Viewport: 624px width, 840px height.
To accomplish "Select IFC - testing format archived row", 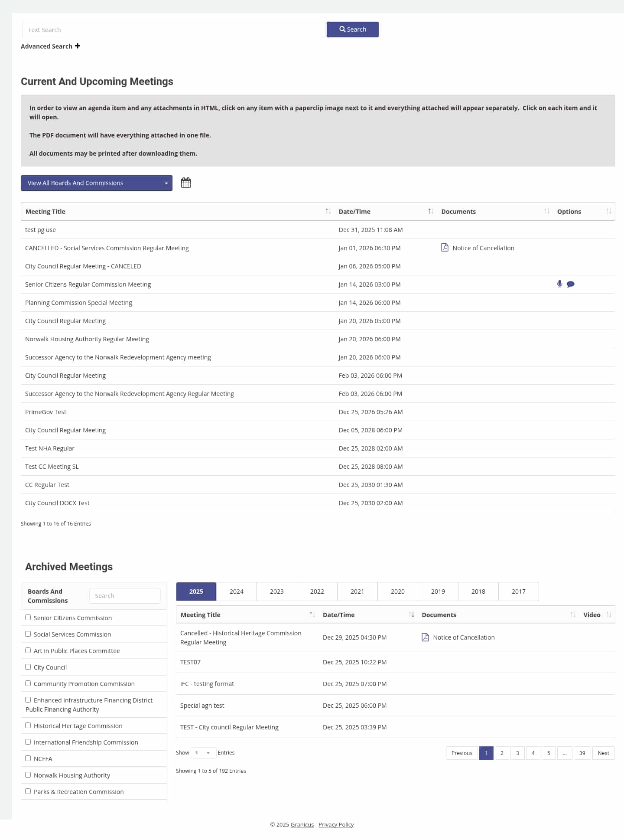I will (395, 684).
